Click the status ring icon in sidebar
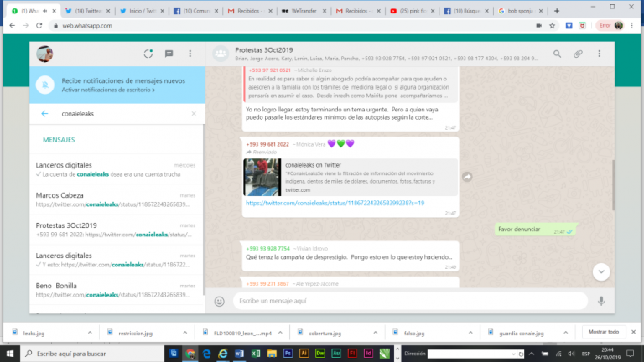This screenshot has width=644, height=362. pos(148,54)
